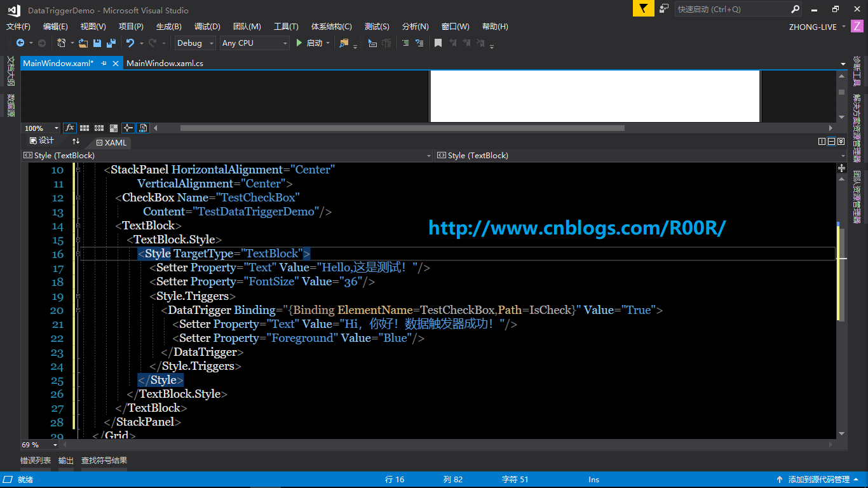
Task: Open the ZHONG-LIVE account dropdown arrow
Action: pos(844,27)
